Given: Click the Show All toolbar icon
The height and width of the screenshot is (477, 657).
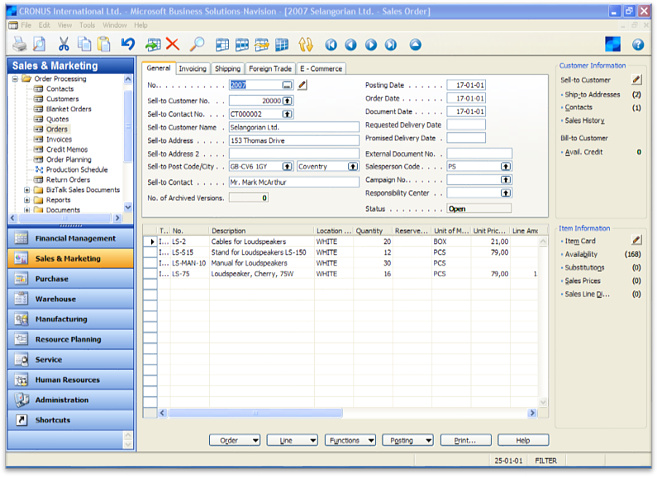Looking at the screenshot, I should point(282,45).
